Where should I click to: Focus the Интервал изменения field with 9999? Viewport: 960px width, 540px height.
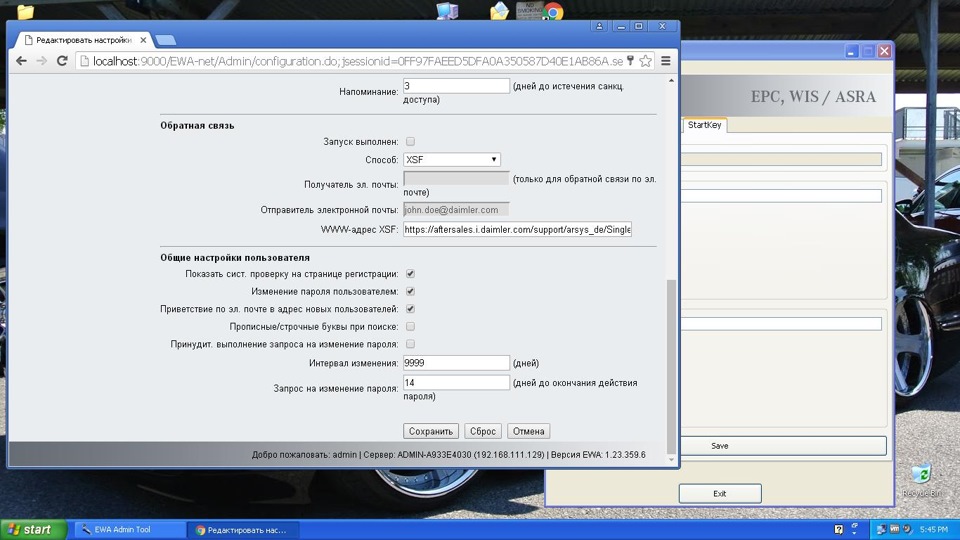(x=456, y=363)
